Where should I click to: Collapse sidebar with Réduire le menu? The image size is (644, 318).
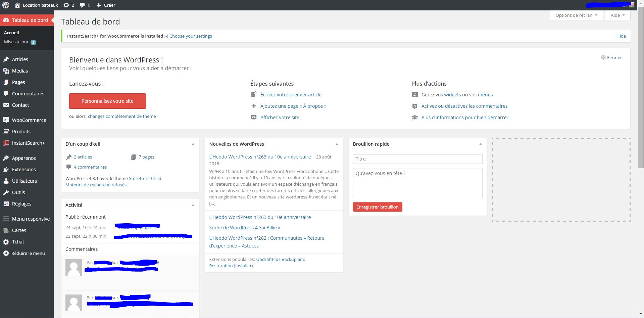point(28,254)
